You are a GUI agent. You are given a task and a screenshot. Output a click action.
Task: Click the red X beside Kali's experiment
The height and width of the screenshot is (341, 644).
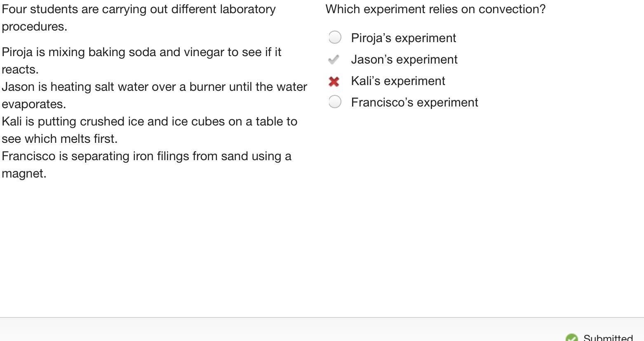[334, 81]
